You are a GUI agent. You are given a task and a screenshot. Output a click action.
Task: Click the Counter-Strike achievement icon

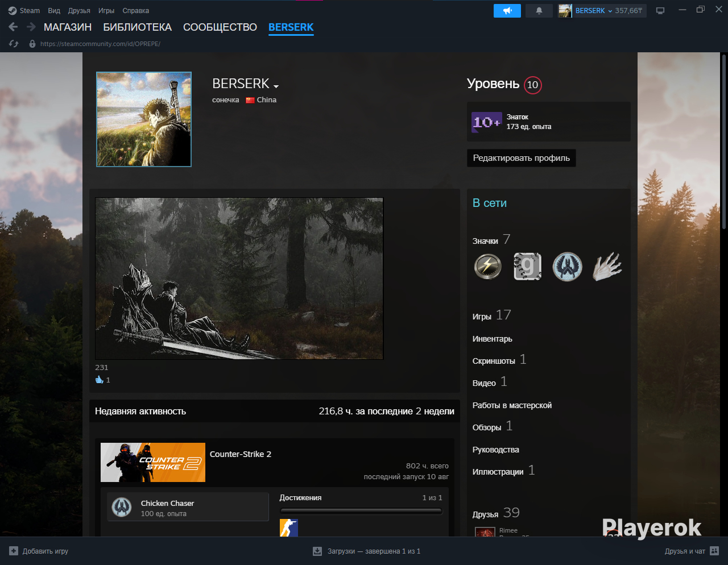[289, 528]
